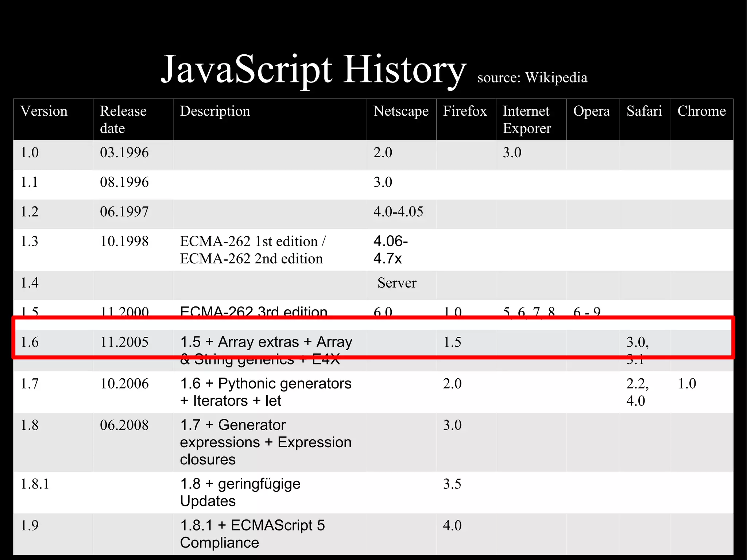Click Netscape '2.0' in the 1.0 row
Viewport: 747px width, 560px height.
[383, 152]
